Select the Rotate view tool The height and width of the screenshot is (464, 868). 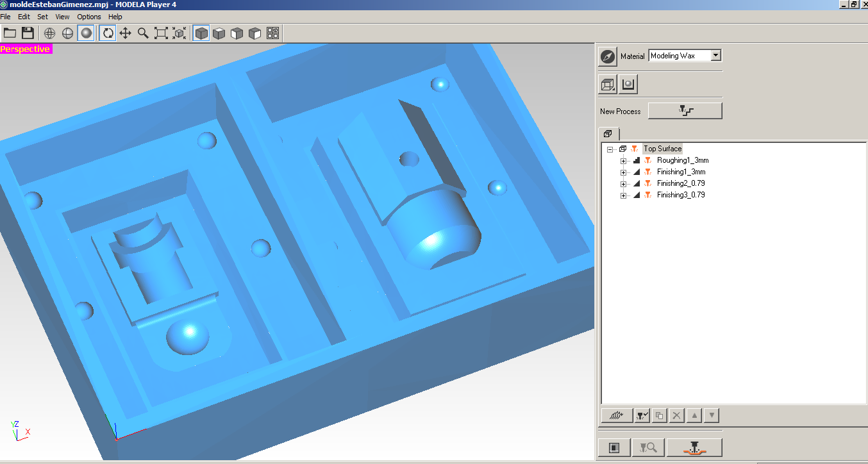(x=108, y=33)
